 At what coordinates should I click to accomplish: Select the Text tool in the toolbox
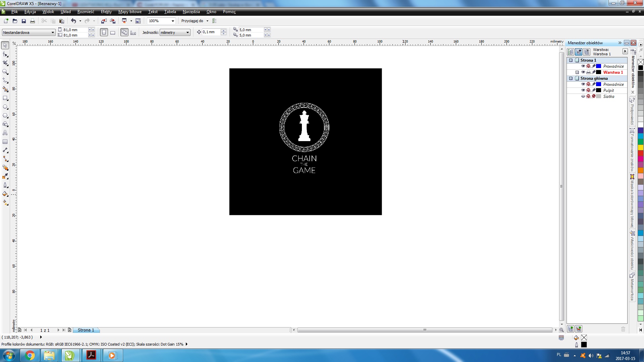[5, 133]
